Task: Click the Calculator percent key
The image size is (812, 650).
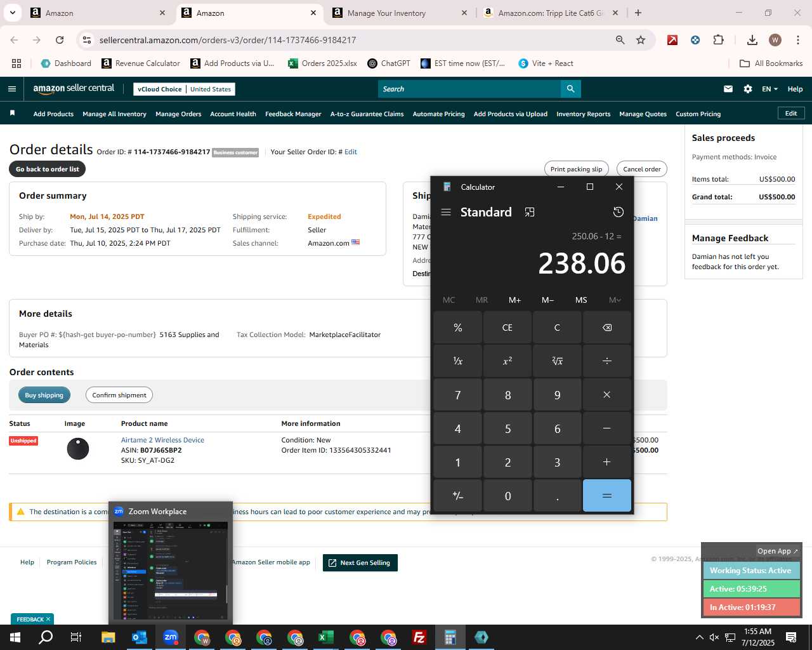Action: click(x=457, y=328)
